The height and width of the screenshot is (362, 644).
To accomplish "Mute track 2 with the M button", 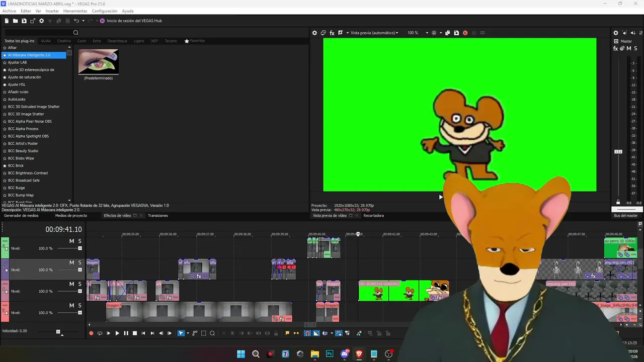I will tap(71, 262).
